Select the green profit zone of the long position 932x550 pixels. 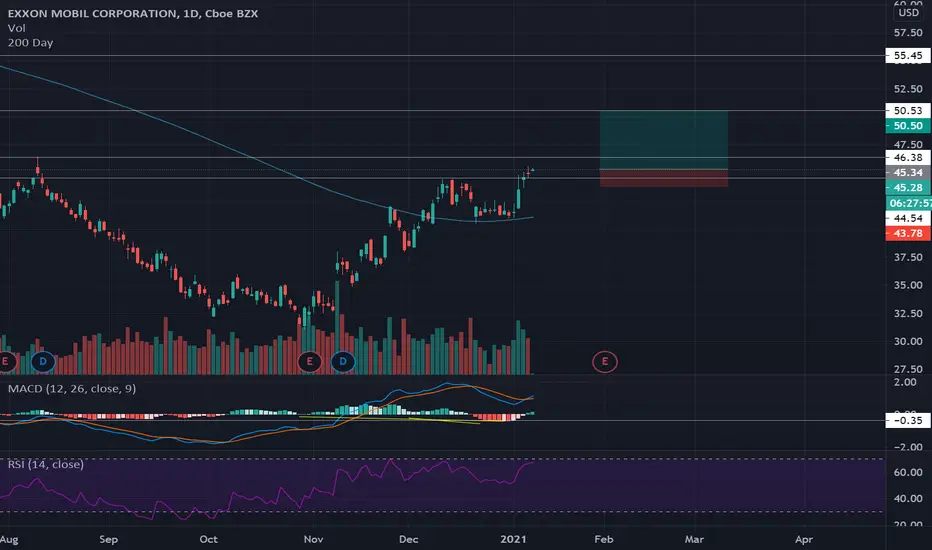pos(663,140)
